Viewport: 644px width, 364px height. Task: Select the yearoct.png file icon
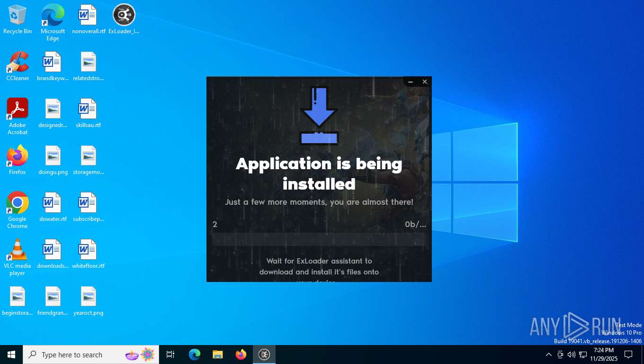pos(89,301)
